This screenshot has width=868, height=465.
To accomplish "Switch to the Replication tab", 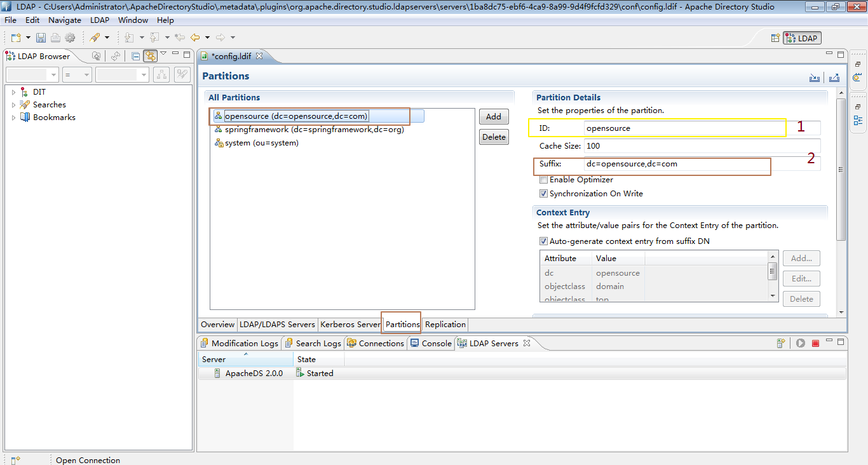I will pos(445,325).
